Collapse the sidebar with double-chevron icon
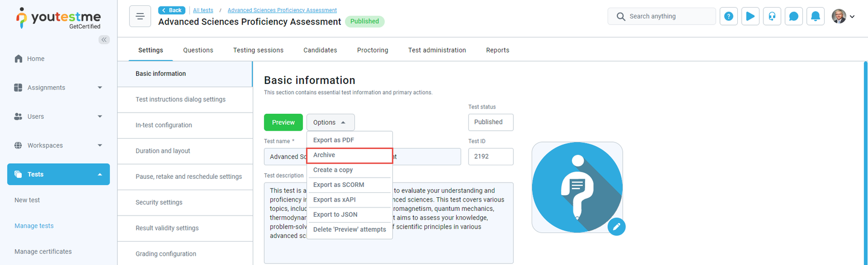 tap(104, 40)
